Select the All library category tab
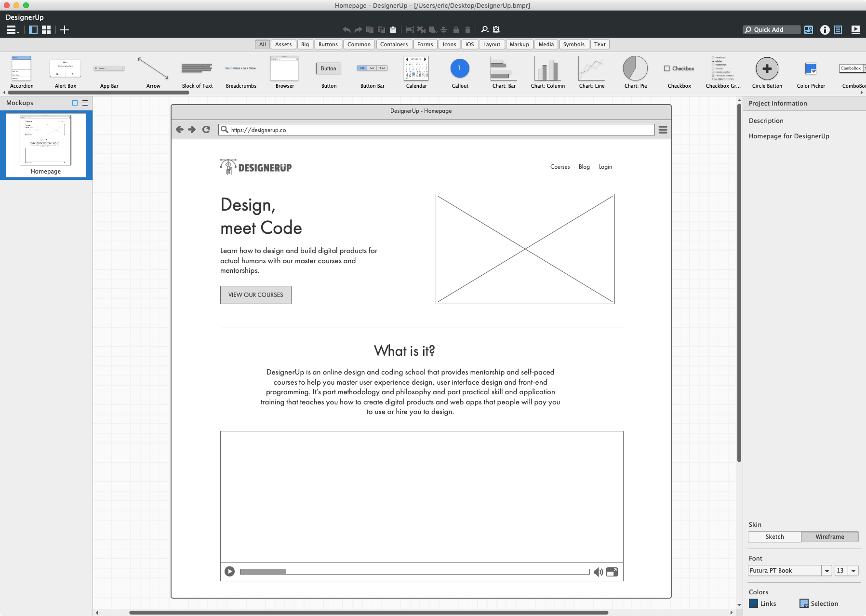Viewport: 866px width, 616px height. tap(262, 44)
